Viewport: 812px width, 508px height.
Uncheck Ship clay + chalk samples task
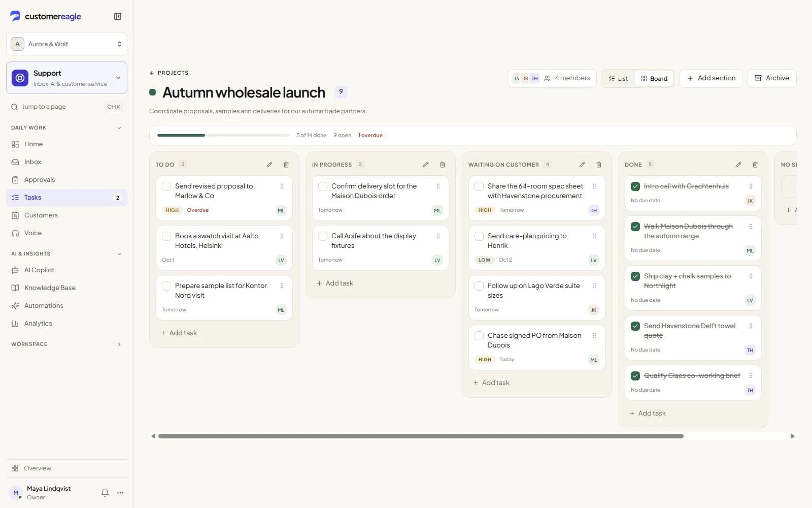click(635, 276)
